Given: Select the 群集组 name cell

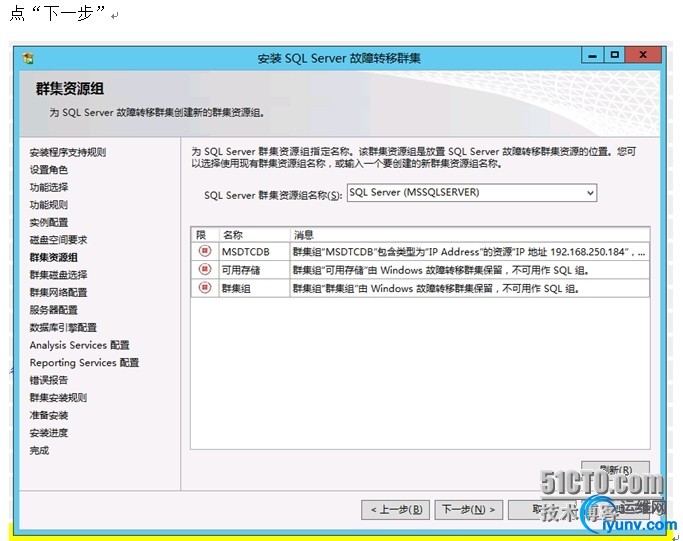Looking at the screenshot, I should click(x=254, y=288).
